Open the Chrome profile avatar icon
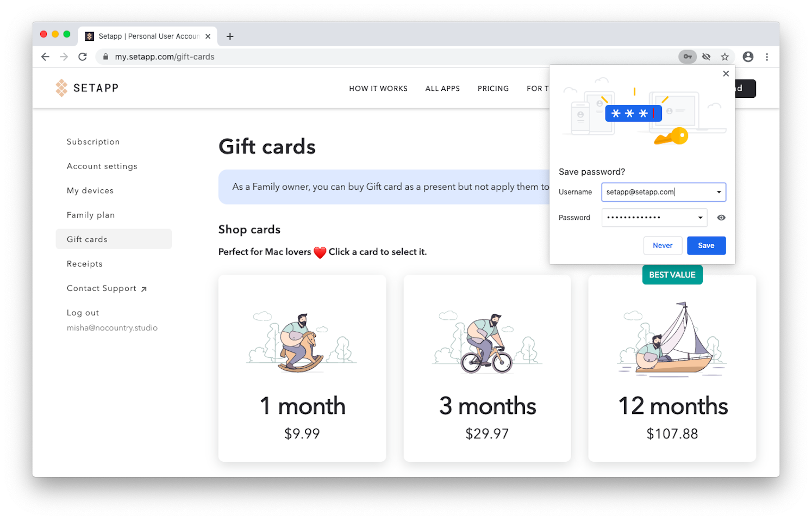The height and width of the screenshot is (520, 812). [x=748, y=57]
